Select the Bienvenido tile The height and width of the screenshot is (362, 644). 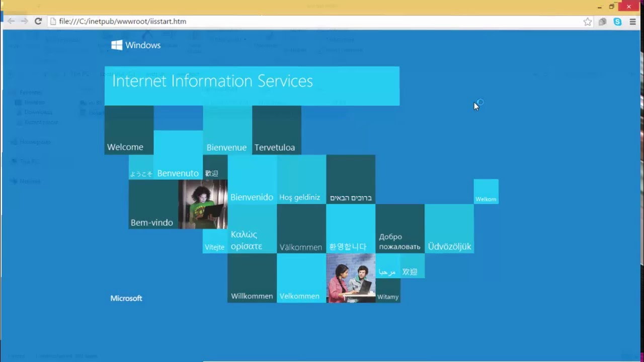coord(252,179)
